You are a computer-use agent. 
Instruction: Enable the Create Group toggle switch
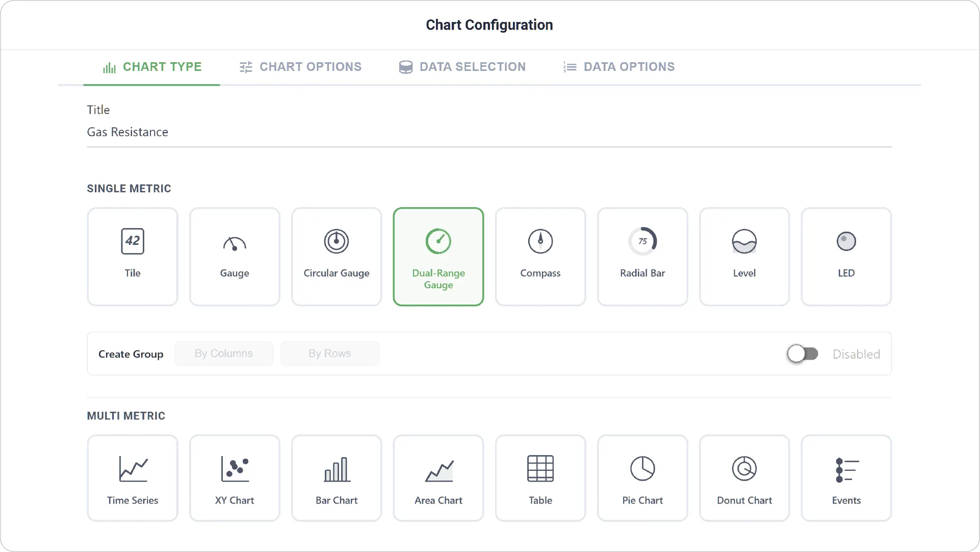(x=803, y=354)
